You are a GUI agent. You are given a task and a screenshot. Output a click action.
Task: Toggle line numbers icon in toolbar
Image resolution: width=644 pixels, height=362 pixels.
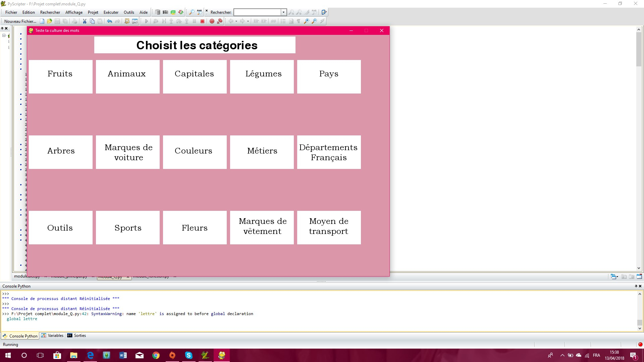283,21
